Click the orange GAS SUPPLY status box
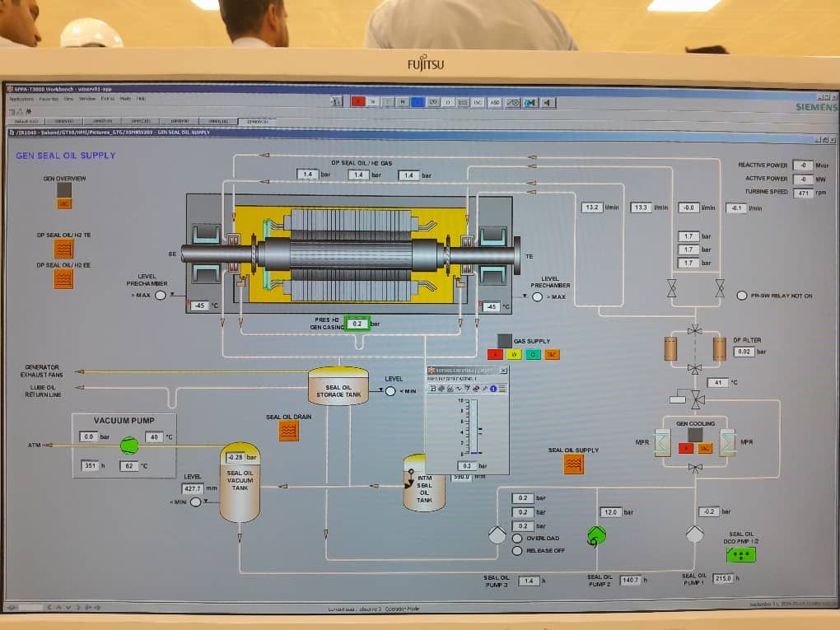Image resolution: width=840 pixels, height=630 pixels. pyautogui.click(x=552, y=355)
